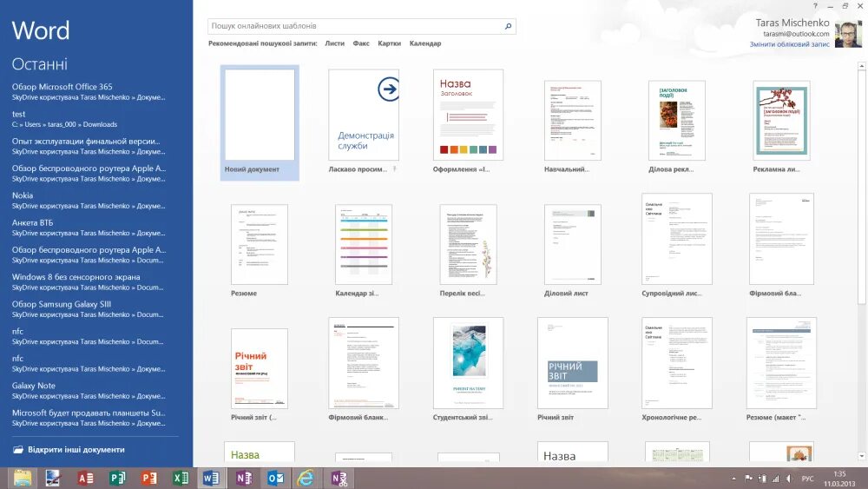
Task: Select the Ділова рекл... flyer template
Action: point(677,120)
